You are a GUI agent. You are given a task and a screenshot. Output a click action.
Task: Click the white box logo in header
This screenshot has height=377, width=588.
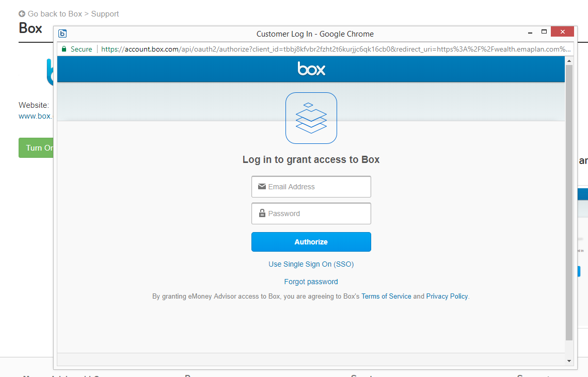tap(311, 69)
